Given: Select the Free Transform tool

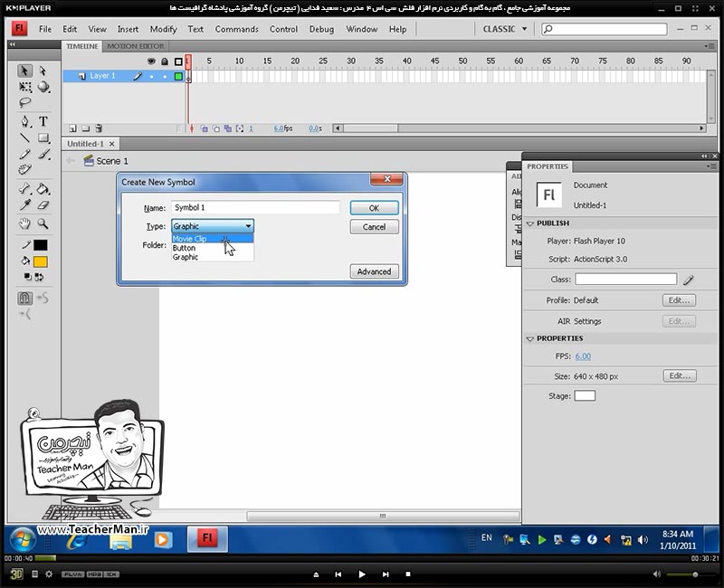Looking at the screenshot, I should (x=24, y=87).
